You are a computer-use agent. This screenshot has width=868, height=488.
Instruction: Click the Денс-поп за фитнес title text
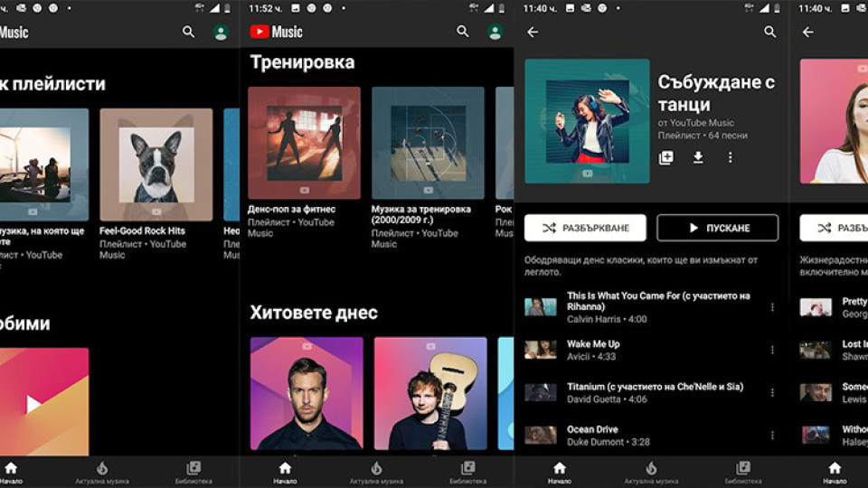pyautogui.click(x=292, y=209)
